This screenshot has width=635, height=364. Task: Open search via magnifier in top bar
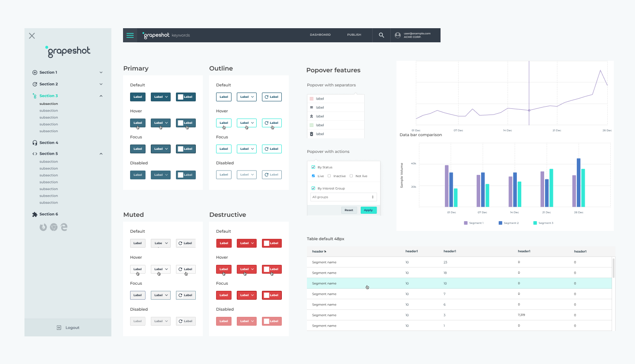pos(381,35)
